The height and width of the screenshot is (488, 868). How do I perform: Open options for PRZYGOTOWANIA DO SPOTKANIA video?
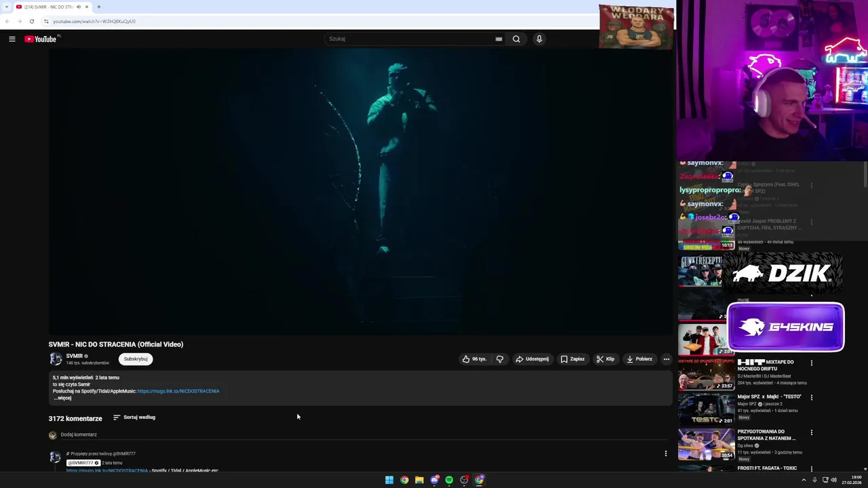(x=812, y=432)
